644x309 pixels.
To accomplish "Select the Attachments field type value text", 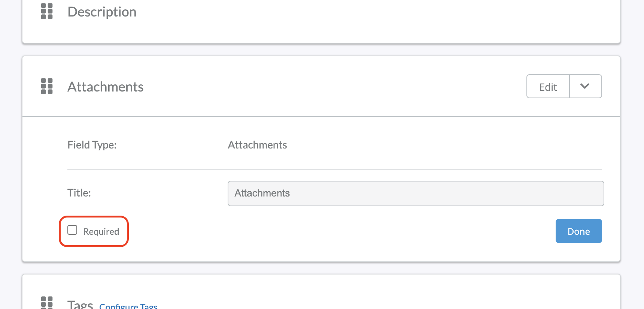I will point(258,145).
